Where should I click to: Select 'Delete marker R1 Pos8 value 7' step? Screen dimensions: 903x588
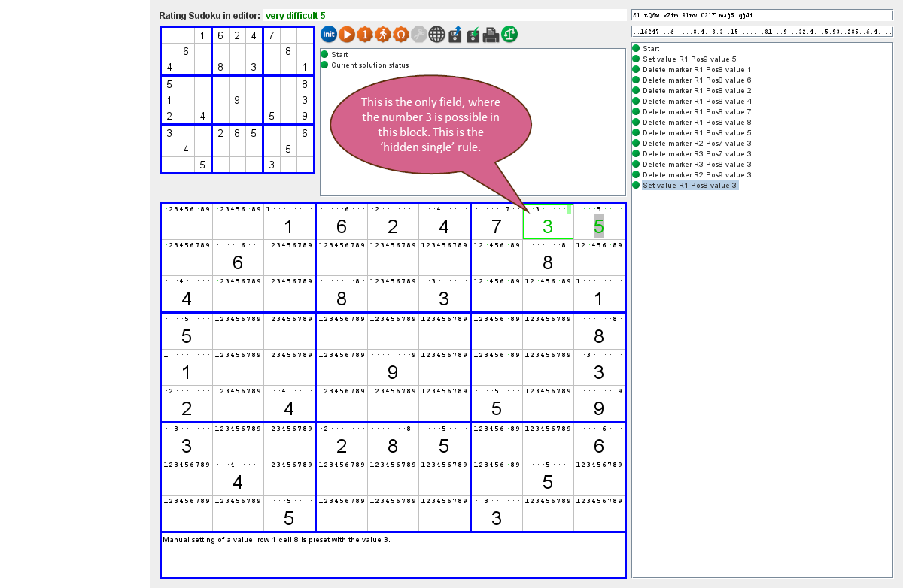[x=692, y=111]
